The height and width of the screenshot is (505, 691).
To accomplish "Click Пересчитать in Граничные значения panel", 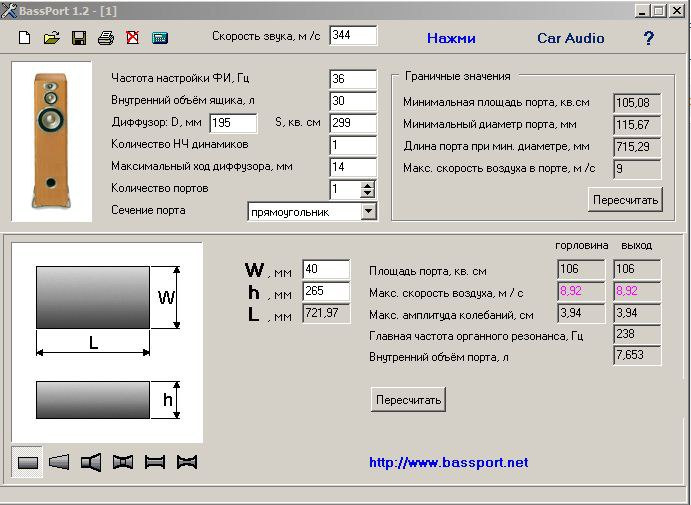I will click(x=625, y=199).
